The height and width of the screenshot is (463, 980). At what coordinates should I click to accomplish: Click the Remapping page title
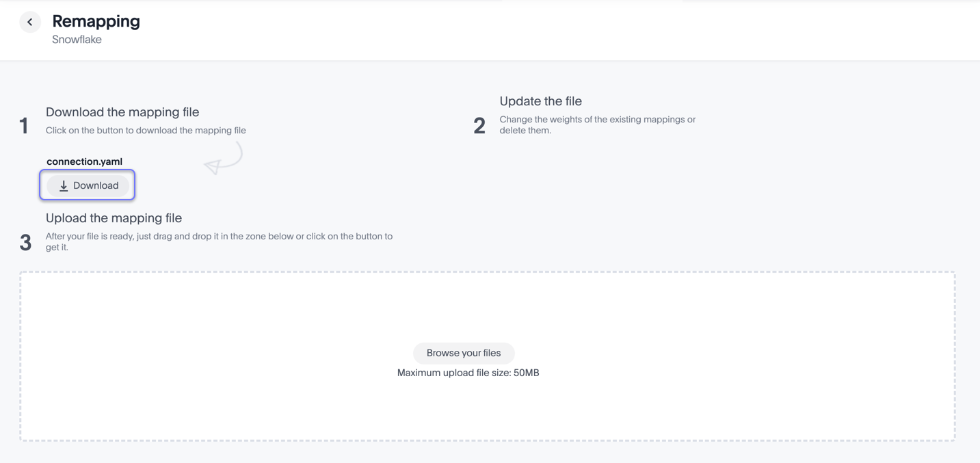point(96,21)
